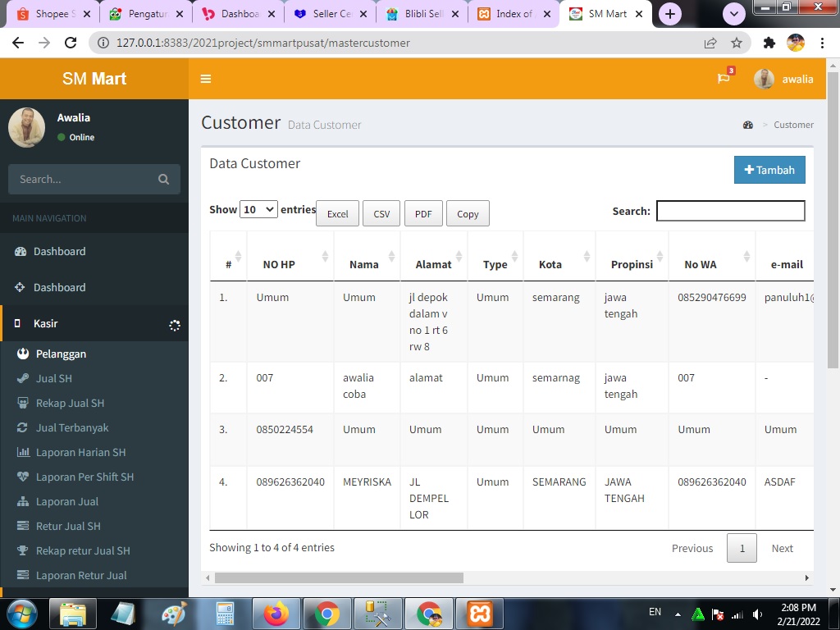
Task: Click the Tambah button
Action: click(x=769, y=170)
